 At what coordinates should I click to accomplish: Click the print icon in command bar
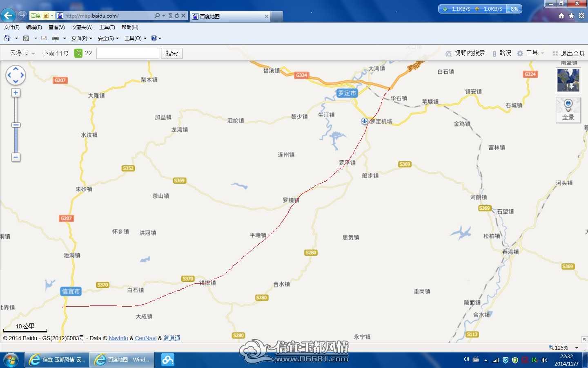(56, 38)
